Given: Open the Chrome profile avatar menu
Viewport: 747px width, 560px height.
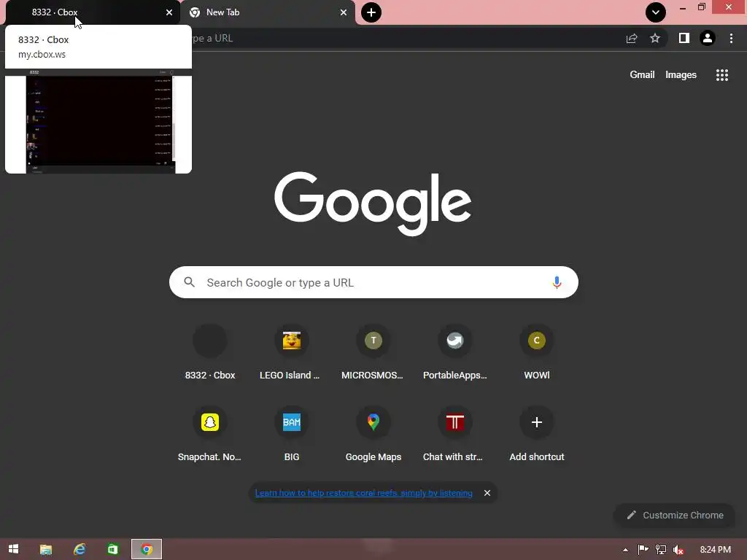Looking at the screenshot, I should [708, 38].
